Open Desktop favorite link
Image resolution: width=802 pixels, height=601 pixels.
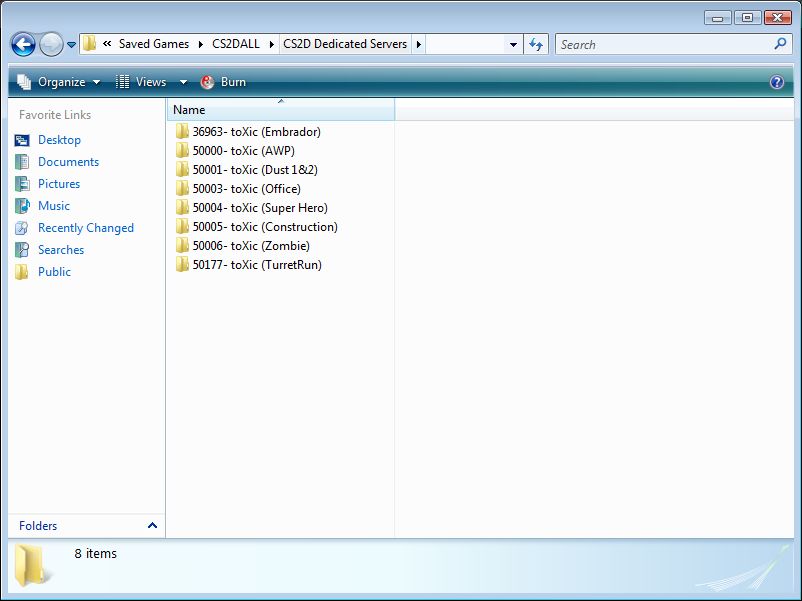[x=59, y=140]
